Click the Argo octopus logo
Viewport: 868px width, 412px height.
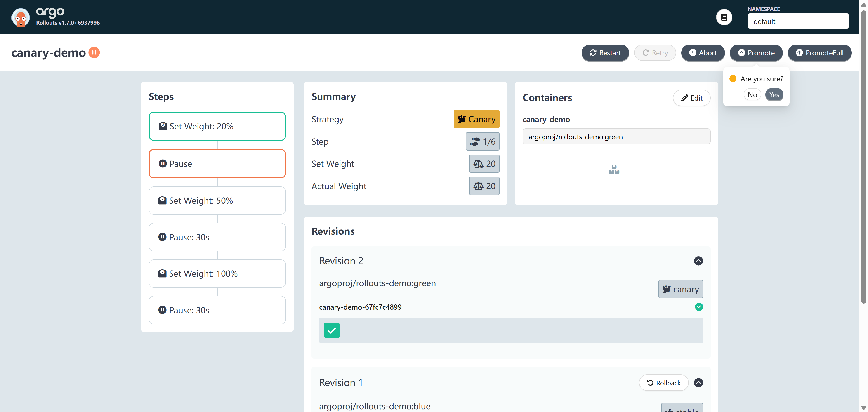(x=21, y=17)
